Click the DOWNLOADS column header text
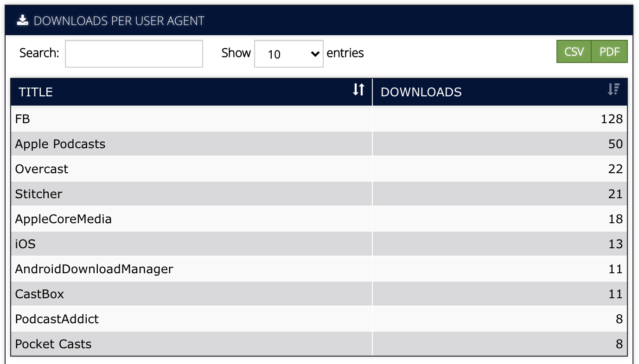Image resolution: width=639 pixels, height=364 pixels. point(421,92)
